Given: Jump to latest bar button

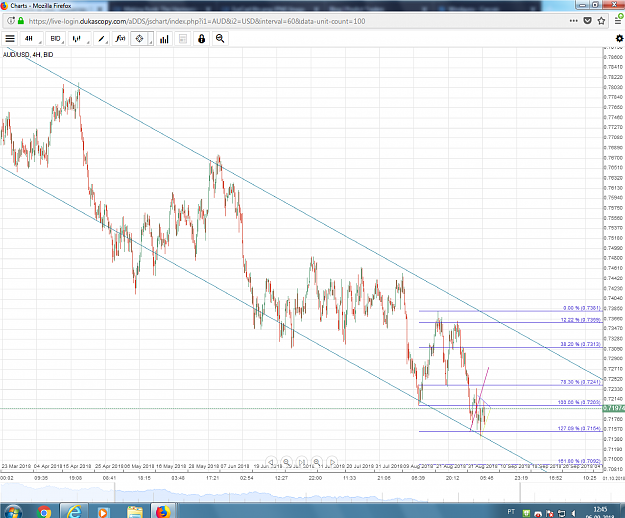Looking at the screenshot, I should 301,462.
